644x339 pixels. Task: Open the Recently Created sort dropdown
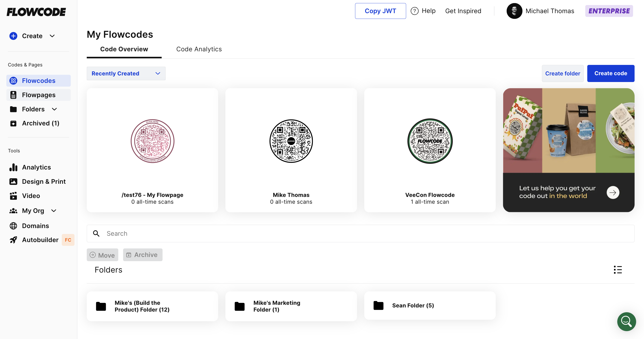126,73
